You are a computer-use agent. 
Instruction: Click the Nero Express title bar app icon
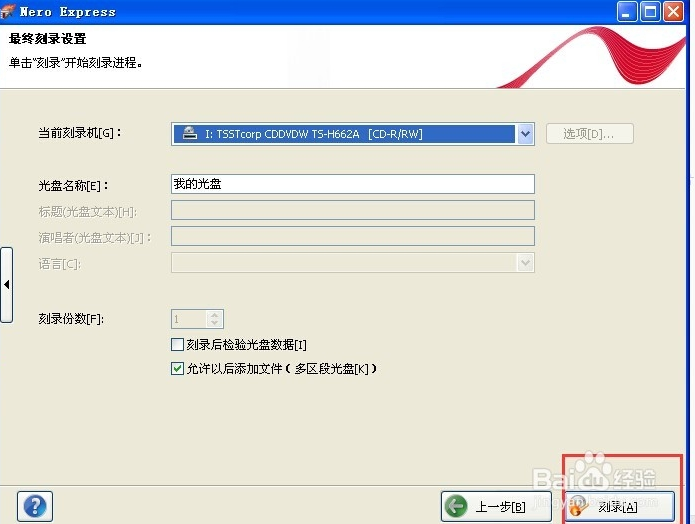(x=7, y=12)
